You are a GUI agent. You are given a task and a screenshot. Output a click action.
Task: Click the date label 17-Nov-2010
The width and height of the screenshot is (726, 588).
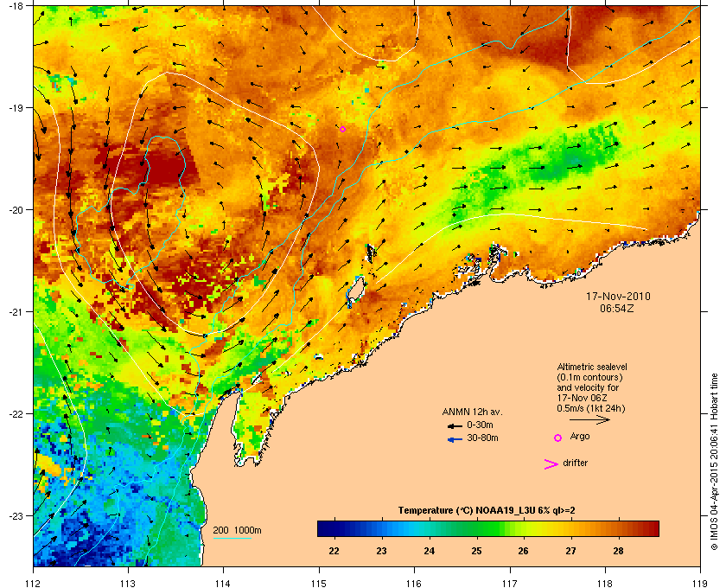point(618,296)
